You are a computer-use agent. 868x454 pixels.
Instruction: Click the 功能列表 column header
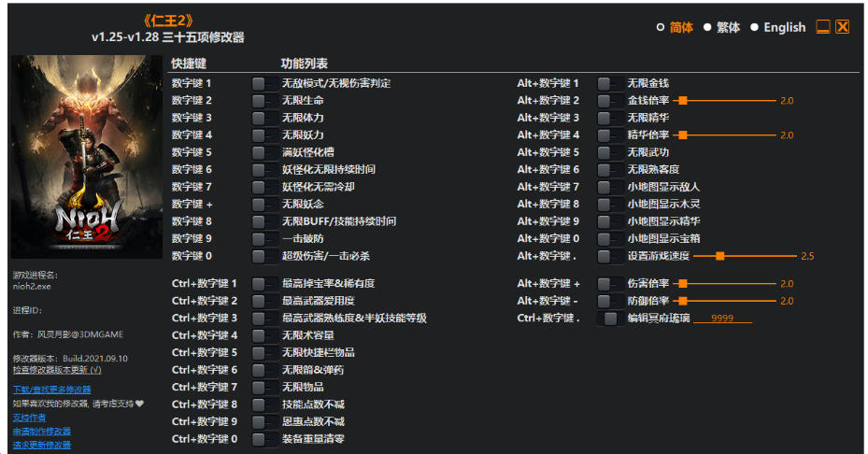pos(305,64)
